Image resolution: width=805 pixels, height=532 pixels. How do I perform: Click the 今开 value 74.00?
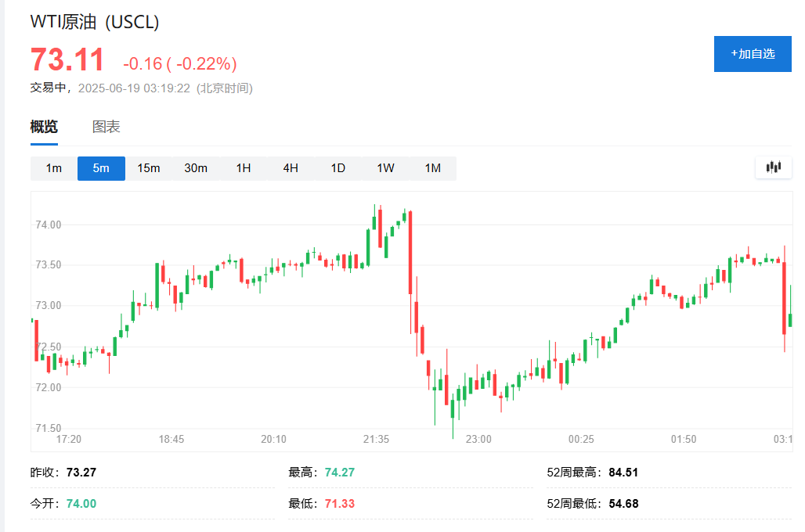click(81, 504)
